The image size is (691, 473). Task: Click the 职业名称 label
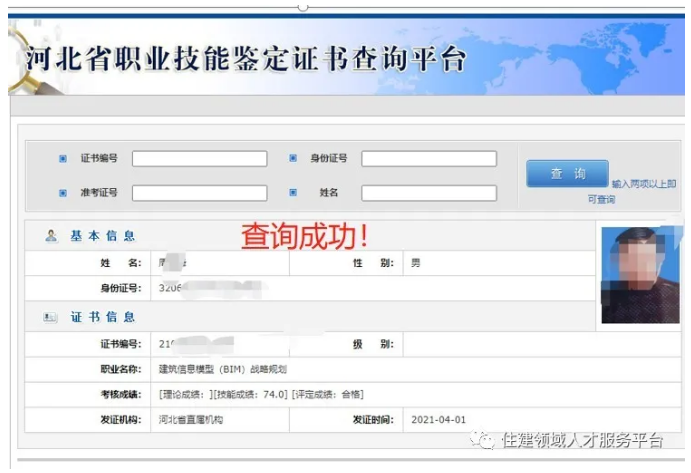pos(121,369)
